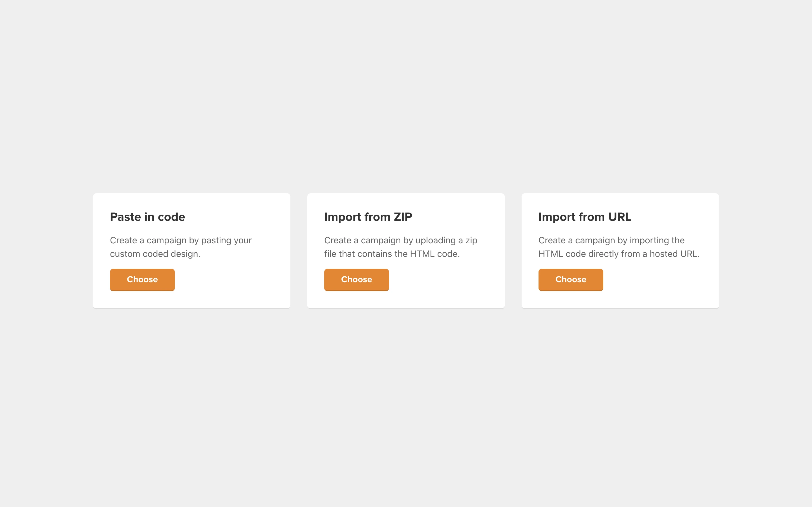Click the line "Create a campaign by uploading a zip"
Viewport: 812px width, 507px height.
click(x=400, y=241)
